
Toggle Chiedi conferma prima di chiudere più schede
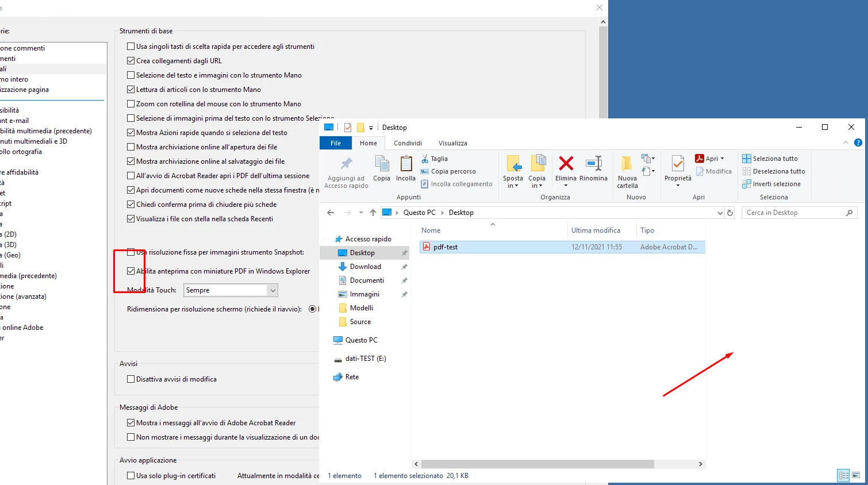[x=131, y=205]
